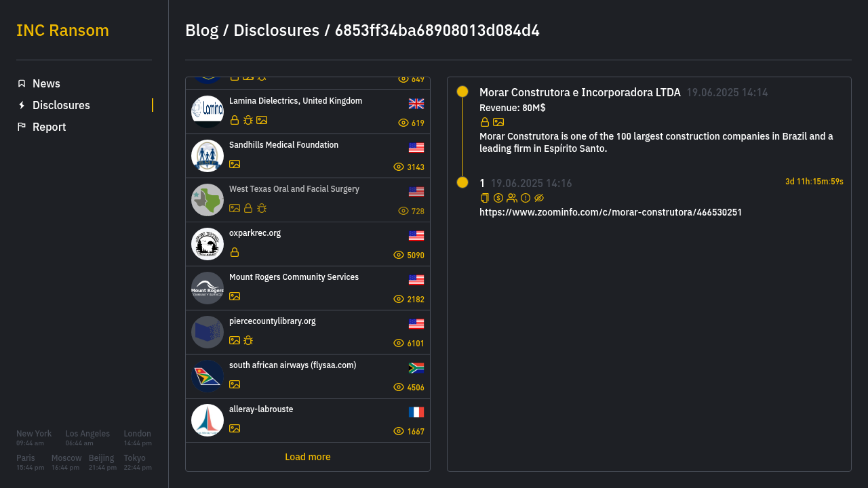
Task: Click the INC Ransom logo title
Action: 62,30
